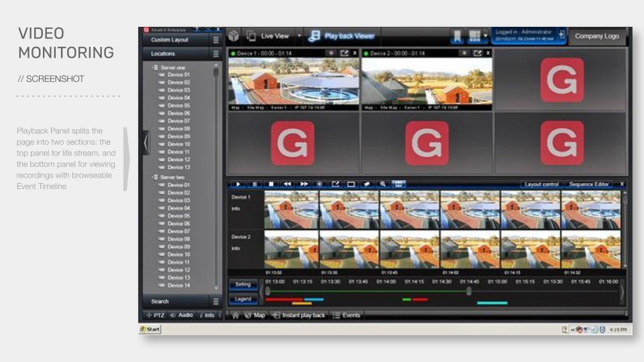
Task: Pause the recording playback
Action: click(255, 184)
